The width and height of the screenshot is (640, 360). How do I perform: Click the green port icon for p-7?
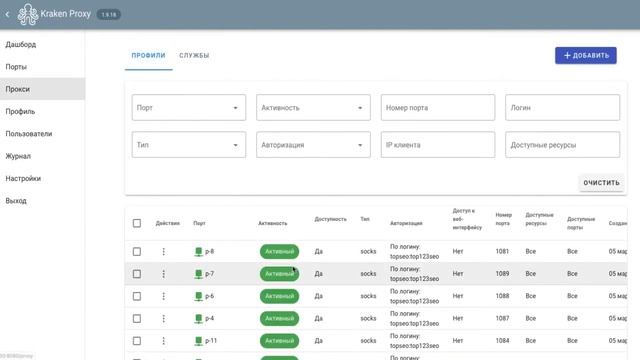pos(198,274)
